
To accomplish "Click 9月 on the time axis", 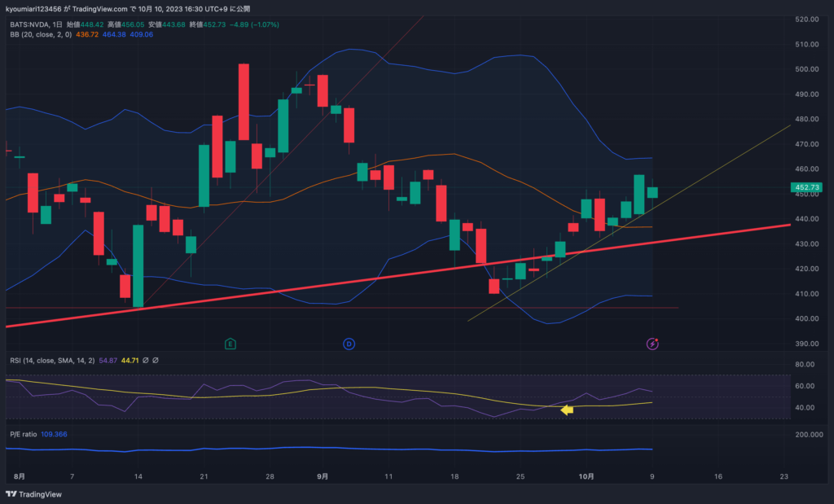I will 323,476.
